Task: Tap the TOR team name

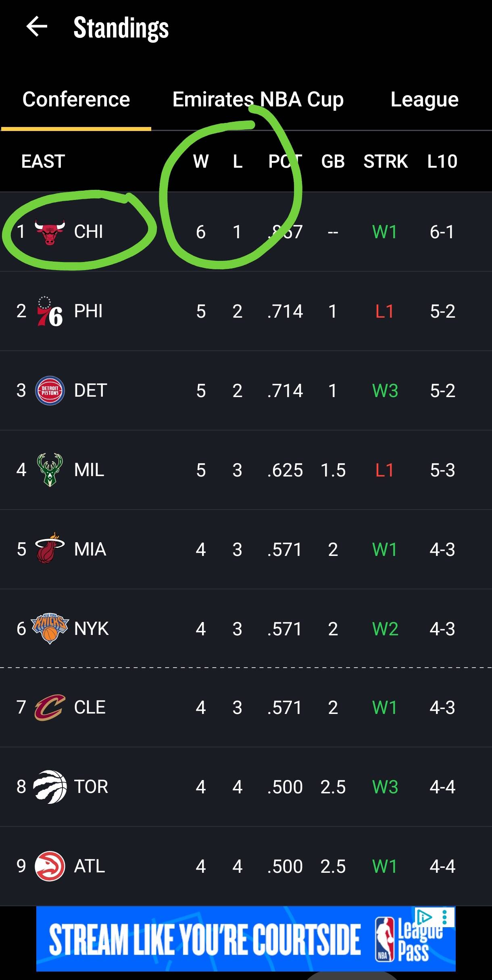Action: point(91,787)
